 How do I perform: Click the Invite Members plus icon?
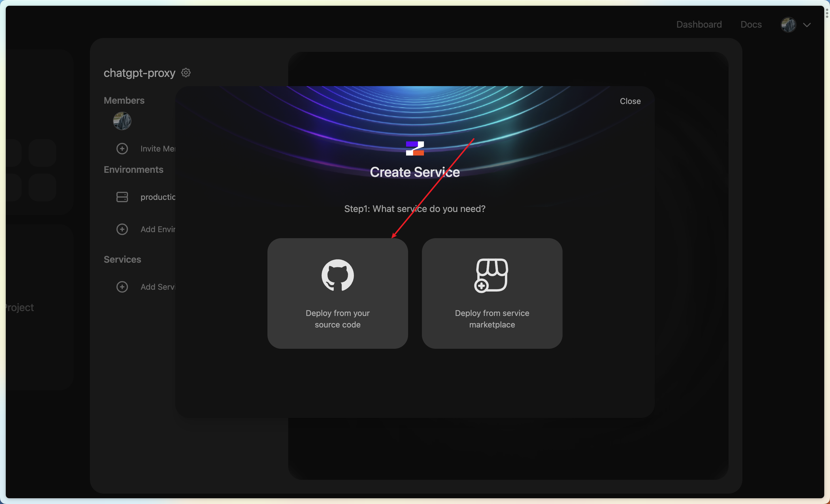(122, 148)
